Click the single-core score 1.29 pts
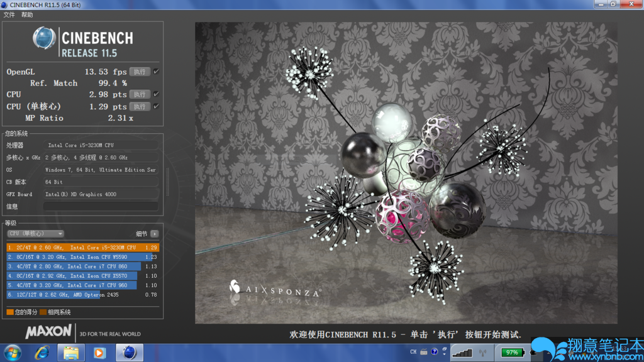 coord(108,107)
